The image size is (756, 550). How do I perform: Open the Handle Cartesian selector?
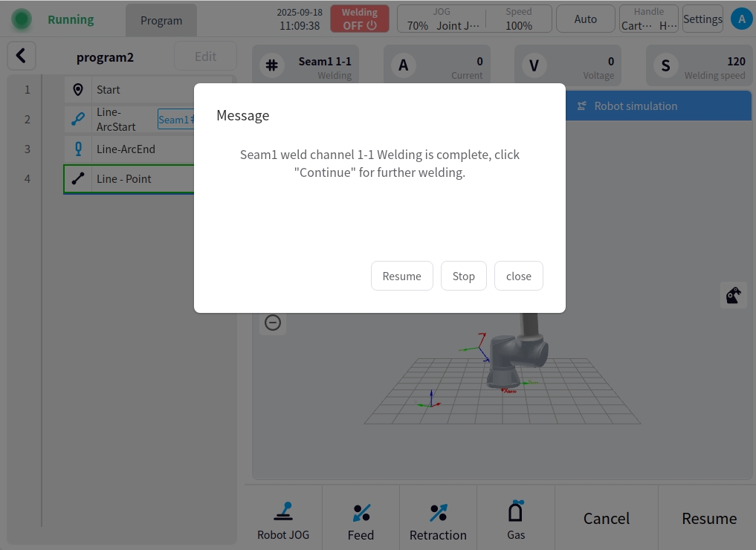pos(648,19)
